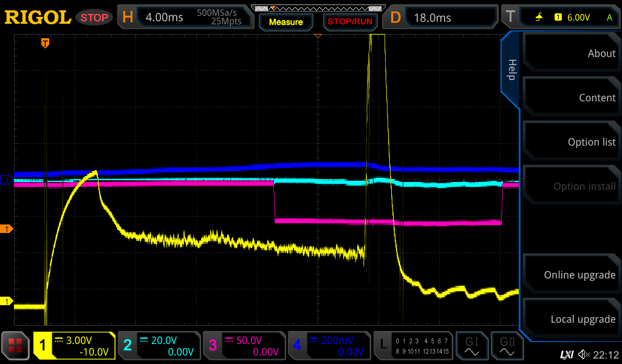Click the LXI network status icon
Viewport: 622px width, 364px height.
click(566, 354)
